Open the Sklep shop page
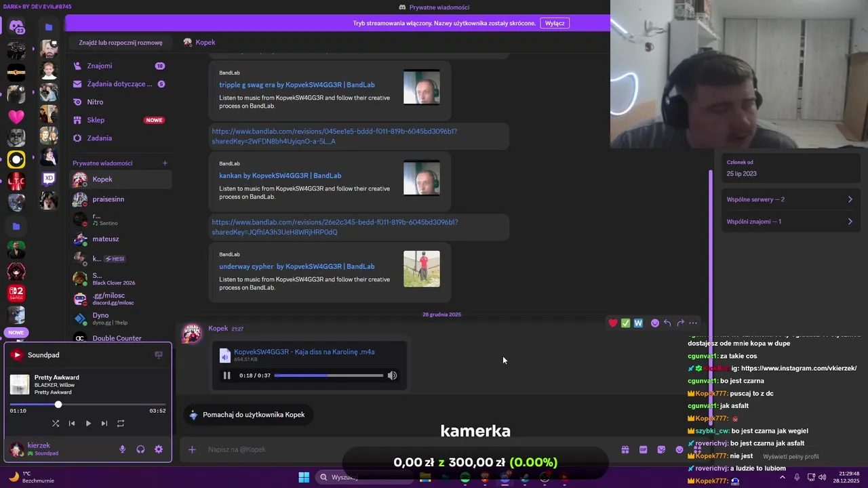The image size is (868, 488). tap(121, 120)
